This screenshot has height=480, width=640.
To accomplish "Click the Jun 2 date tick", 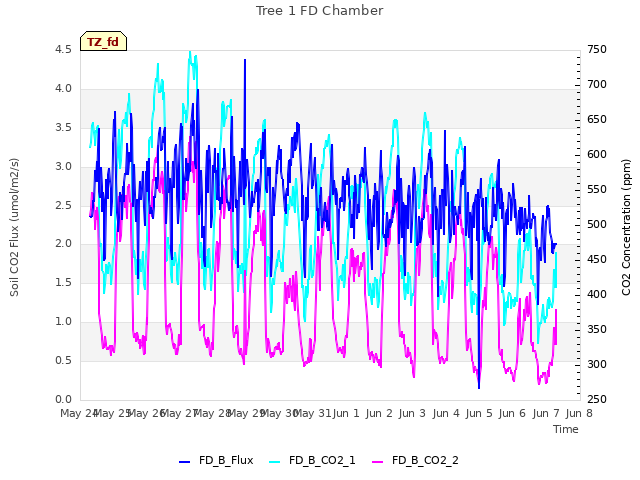I will pos(379,413).
